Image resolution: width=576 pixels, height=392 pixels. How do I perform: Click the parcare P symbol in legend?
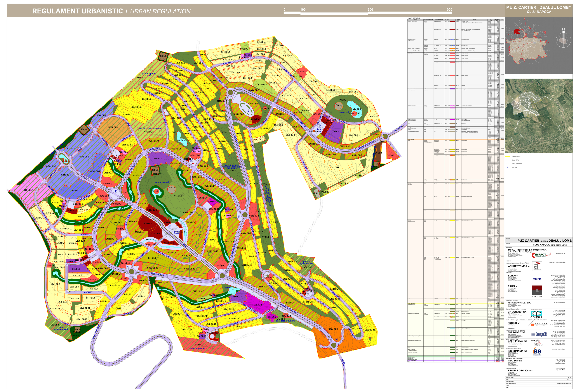[507, 167]
